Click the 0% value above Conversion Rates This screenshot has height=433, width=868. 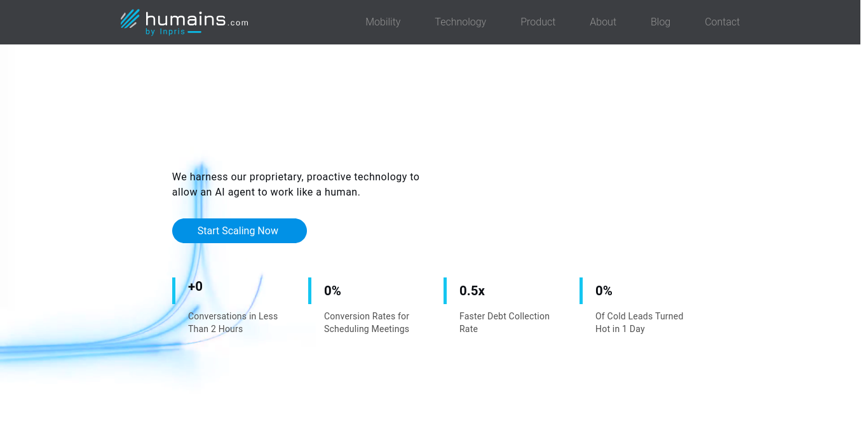(332, 291)
